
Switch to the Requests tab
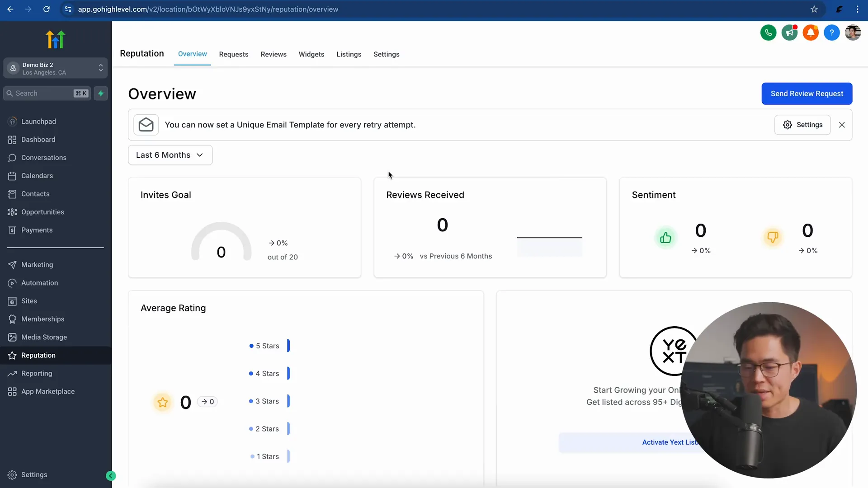tap(234, 54)
